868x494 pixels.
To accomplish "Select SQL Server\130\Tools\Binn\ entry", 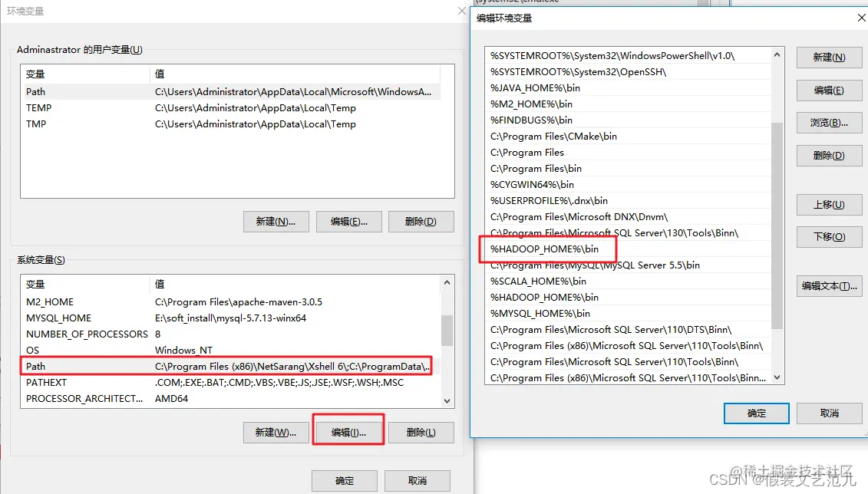I will pos(628,233).
